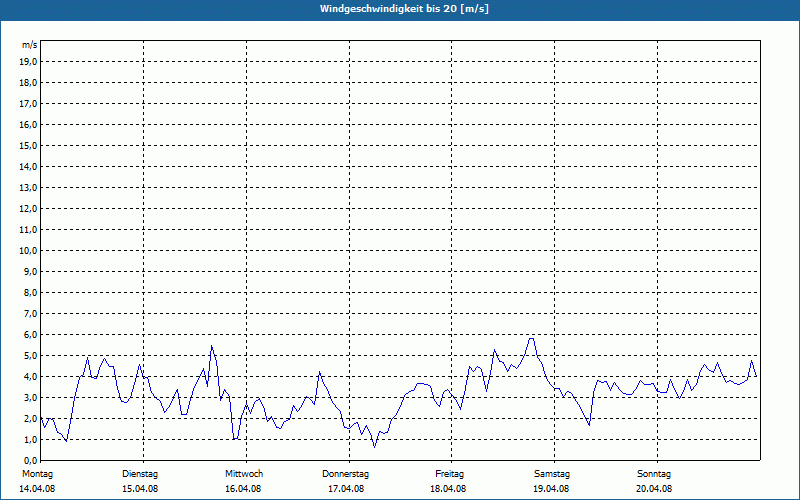The height and width of the screenshot is (500, 800).
Task: Click the 7,0 y-axis label
Action: tap(30, 313)
